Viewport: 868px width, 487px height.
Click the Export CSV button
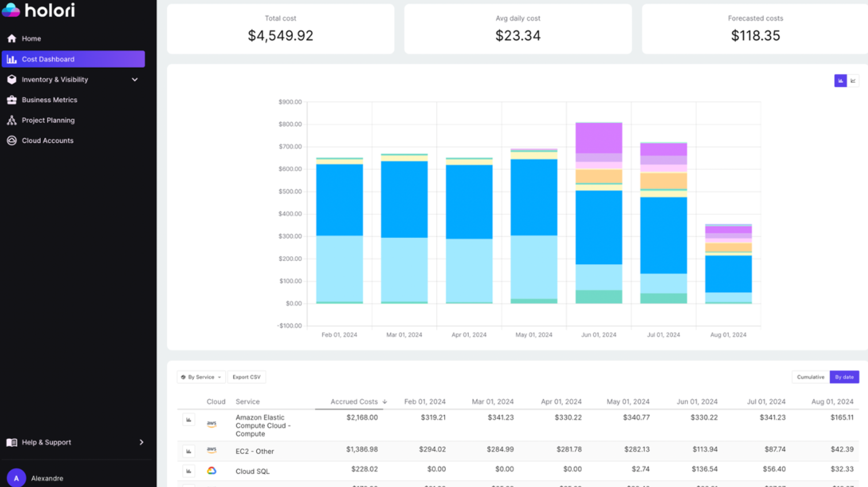point(246,377)
